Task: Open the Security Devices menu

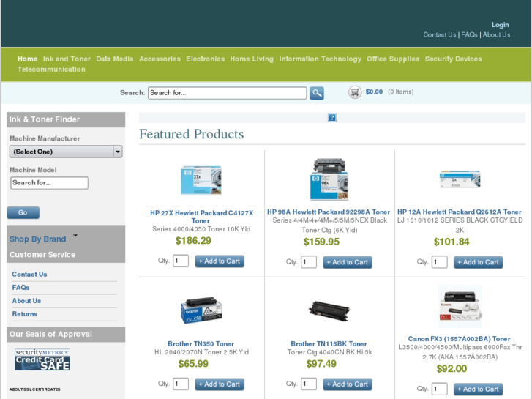Action: point(453,59)
